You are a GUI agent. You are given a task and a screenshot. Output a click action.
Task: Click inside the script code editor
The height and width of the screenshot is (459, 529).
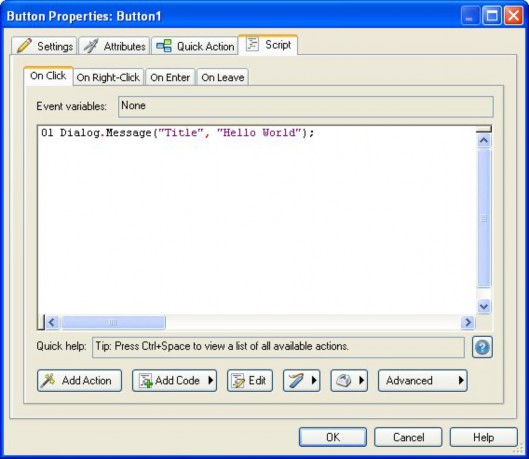point(257,220)
